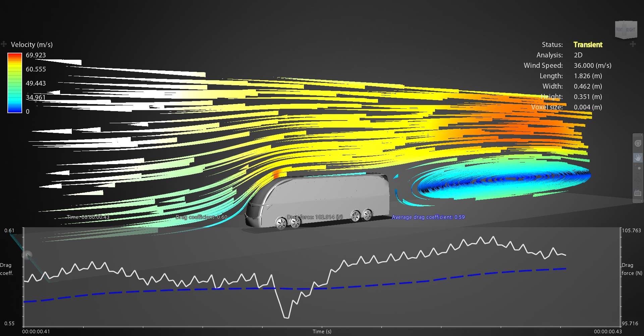Click the circular flow plane handle

coord(28,255)
